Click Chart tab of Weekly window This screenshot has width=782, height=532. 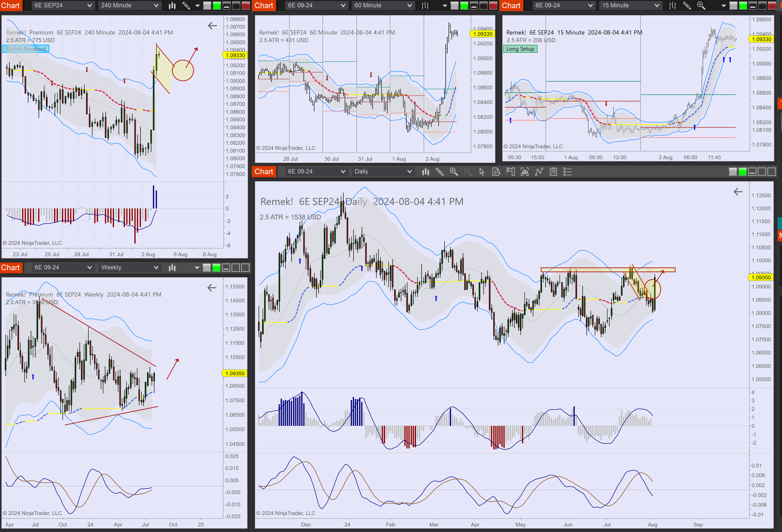tap(10, 267)
